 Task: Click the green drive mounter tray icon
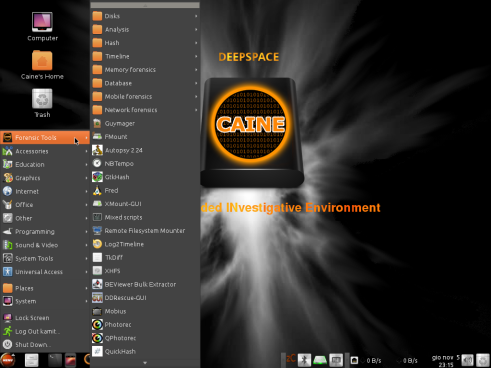tap(320, 360)
